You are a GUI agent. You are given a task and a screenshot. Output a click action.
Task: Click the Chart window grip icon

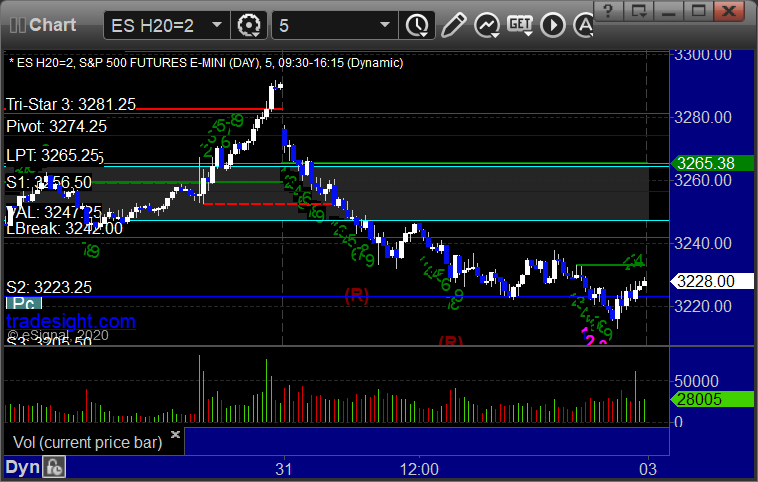click(x=17, y=25)
